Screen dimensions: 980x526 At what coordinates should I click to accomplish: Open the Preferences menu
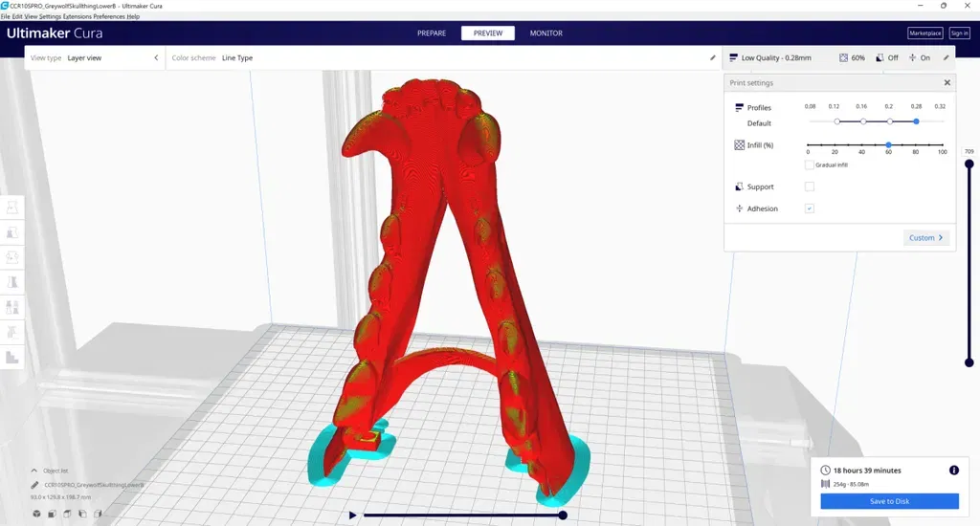pyautogui.click(x=109, y=16)
